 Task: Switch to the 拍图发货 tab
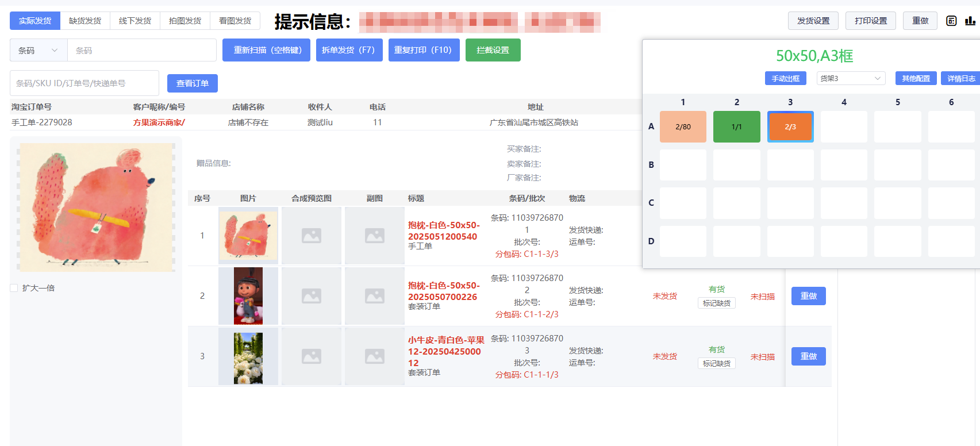pos(185,21)
